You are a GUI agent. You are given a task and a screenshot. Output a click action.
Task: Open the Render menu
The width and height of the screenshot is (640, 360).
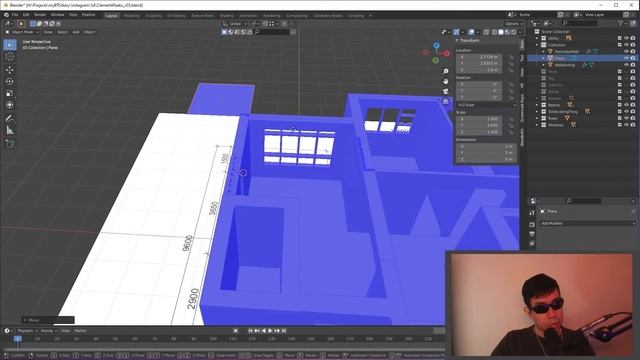(x=40, y=15)
